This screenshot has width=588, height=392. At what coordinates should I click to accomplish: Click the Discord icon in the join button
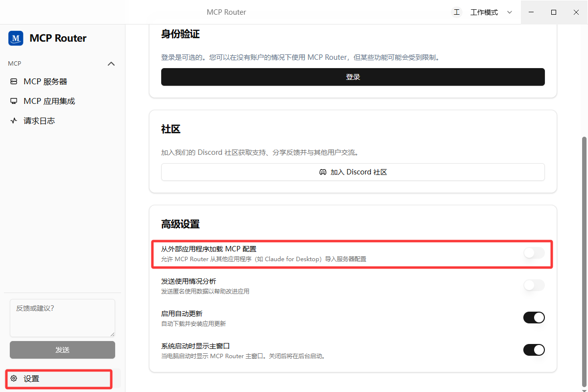pyautogui.click(x=323, y=172)
